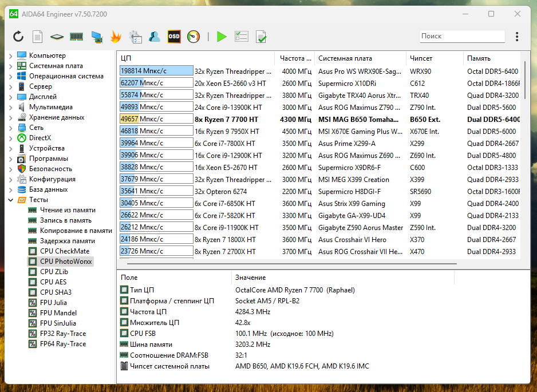Select the 20x Xeon E5-2660 v3 HT row

(x=319, y=83)
